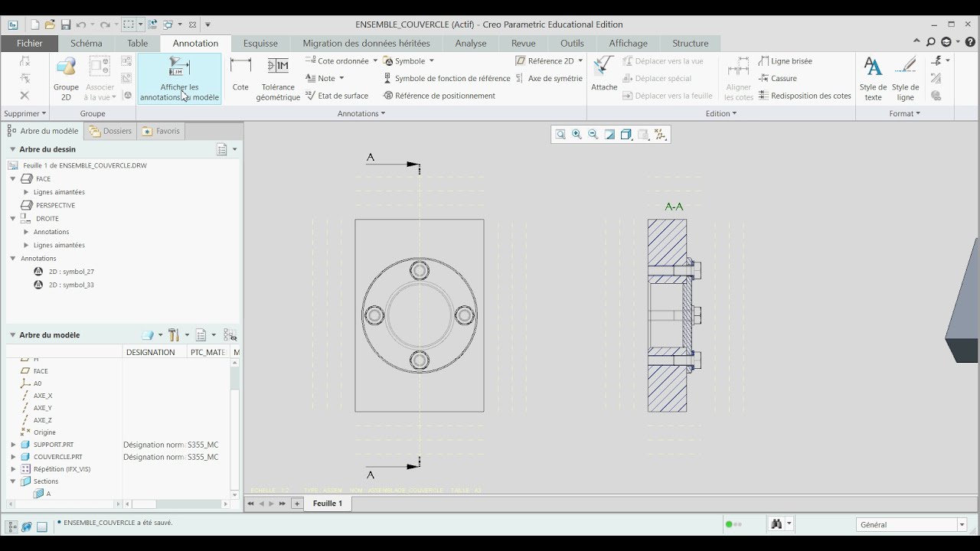Click the Etat de surface tool
Screen dimensions: 980x551
click(337, 96)
